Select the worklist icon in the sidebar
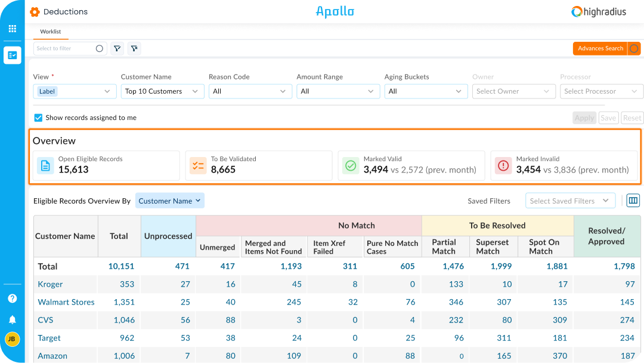Image resolution: width=644 pixels, height=363 pixels. (x=12, y=55)
